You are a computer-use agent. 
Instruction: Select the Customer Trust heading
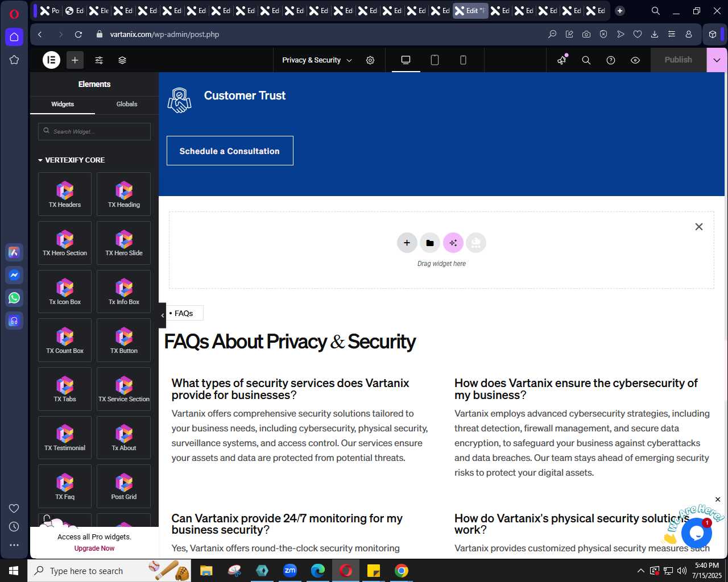click(x=245, y=95)
